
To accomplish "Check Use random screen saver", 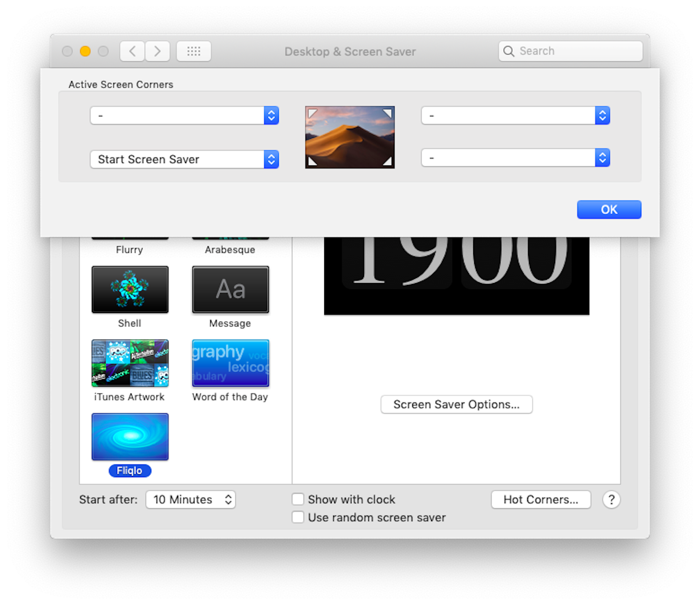I will 298,517.
